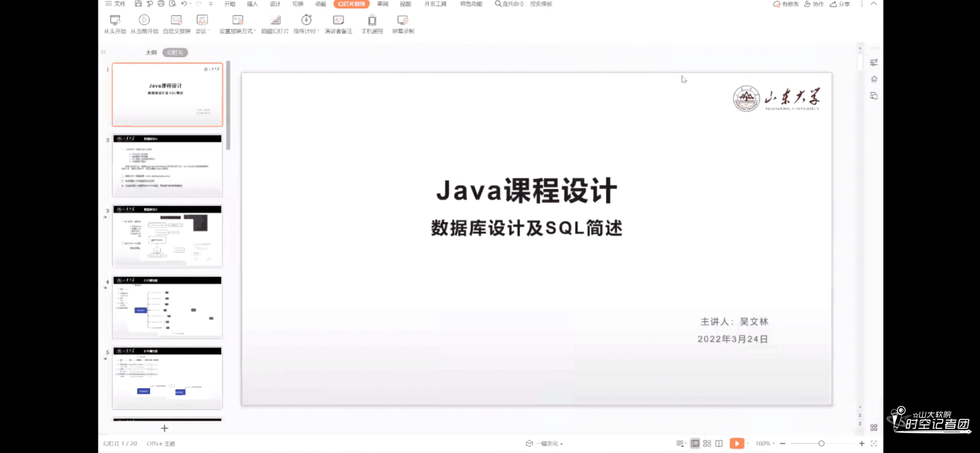Open the 插入 ribbon tab
Screen dimensions: 980x453
click(x=252, y=4)
